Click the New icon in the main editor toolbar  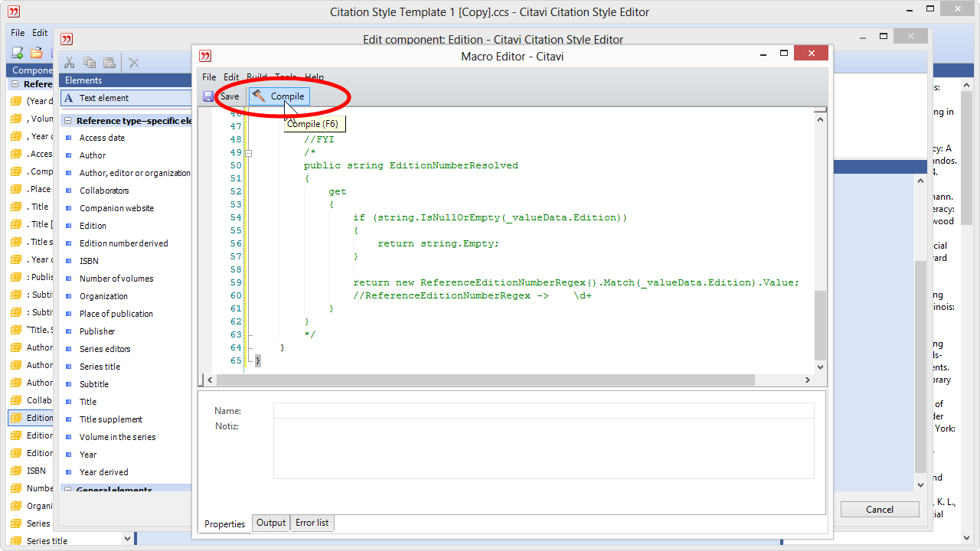pos(17,53)
